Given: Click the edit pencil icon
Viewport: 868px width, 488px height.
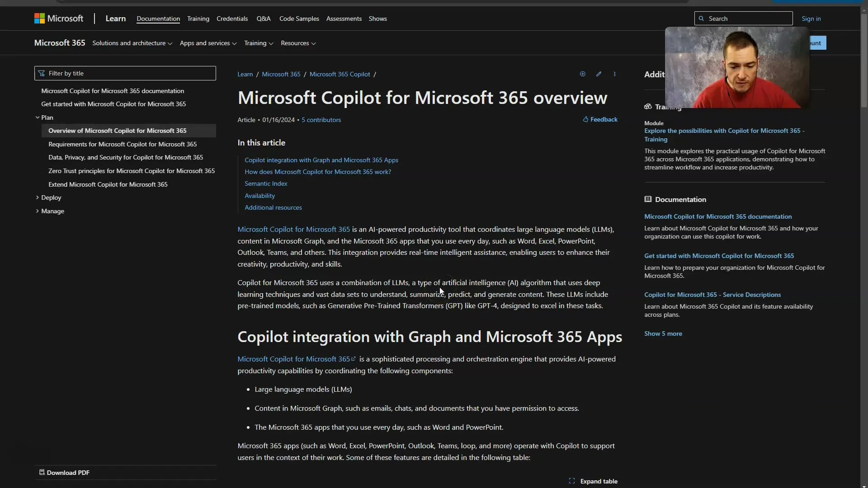Looking at the screenshot, I should pos(598,73).
